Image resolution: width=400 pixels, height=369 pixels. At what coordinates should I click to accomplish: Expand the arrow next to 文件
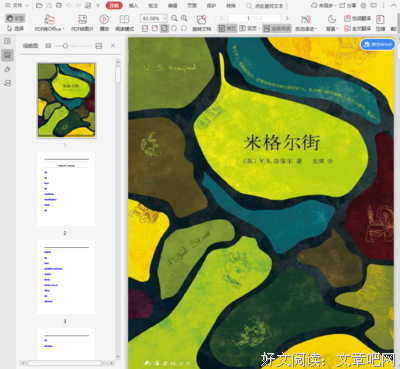point(27,6)
